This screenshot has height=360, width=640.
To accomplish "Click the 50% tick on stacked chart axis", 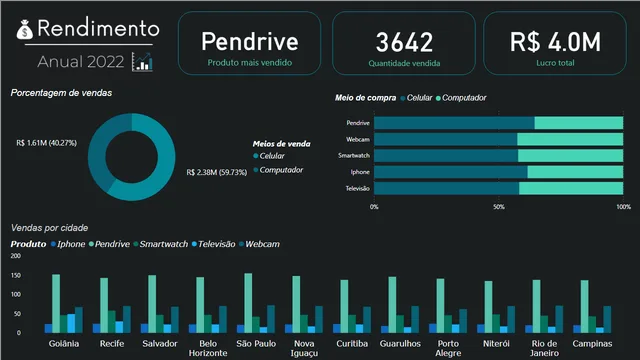I will pyautogui.click(x=499, y=207).
